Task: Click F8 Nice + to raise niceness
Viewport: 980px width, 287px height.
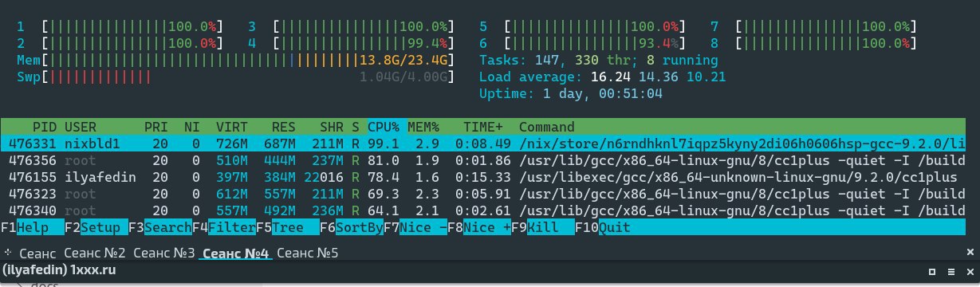Action: [x=478, y=227]
